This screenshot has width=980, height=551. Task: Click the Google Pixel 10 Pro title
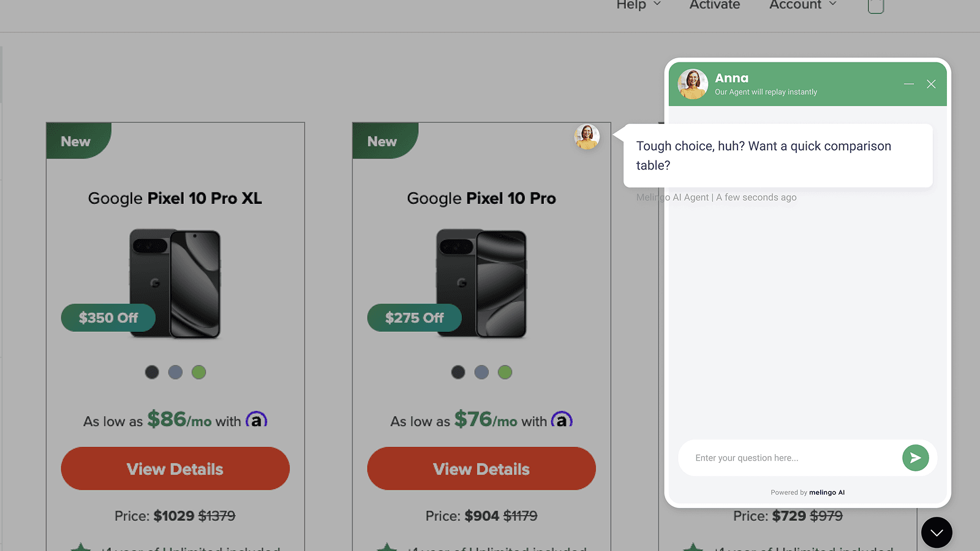click(x=481, y=198)
